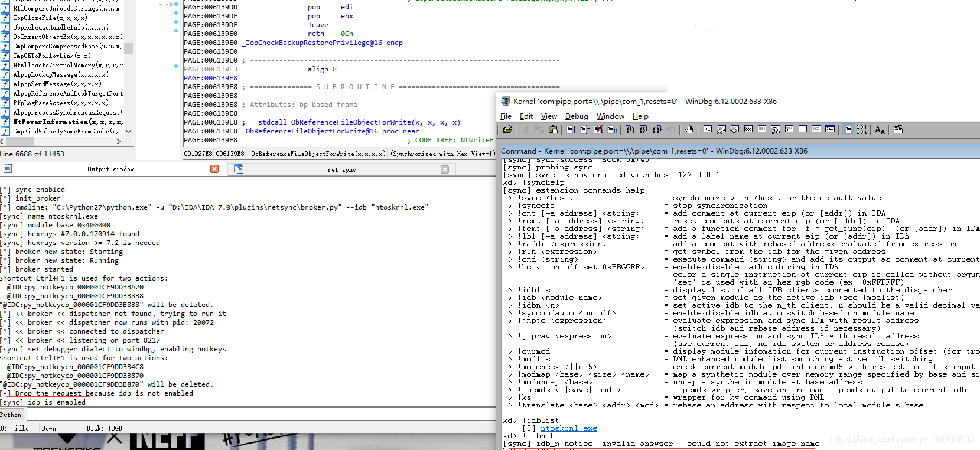980x450 pixels.
Task: Click the 'Disk: 13GB' status bar entry
Action: pyautogui.click(x=104, y=428)
